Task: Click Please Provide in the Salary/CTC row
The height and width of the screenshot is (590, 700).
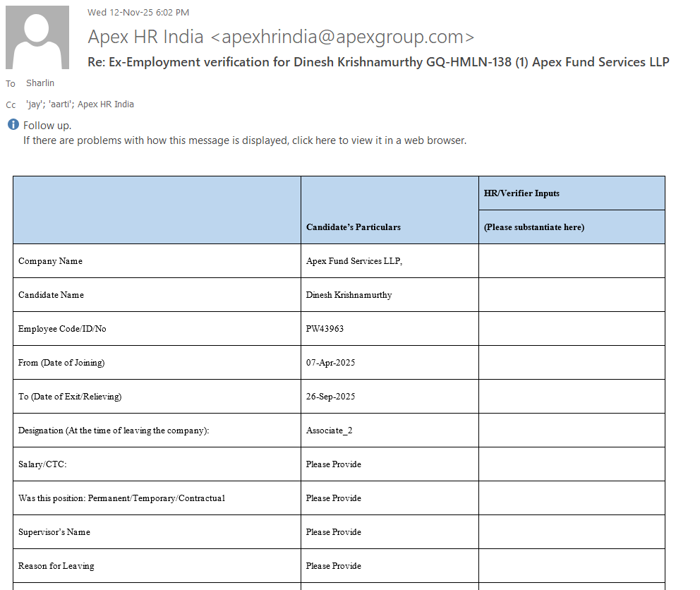Action: [x=334, y=464]
